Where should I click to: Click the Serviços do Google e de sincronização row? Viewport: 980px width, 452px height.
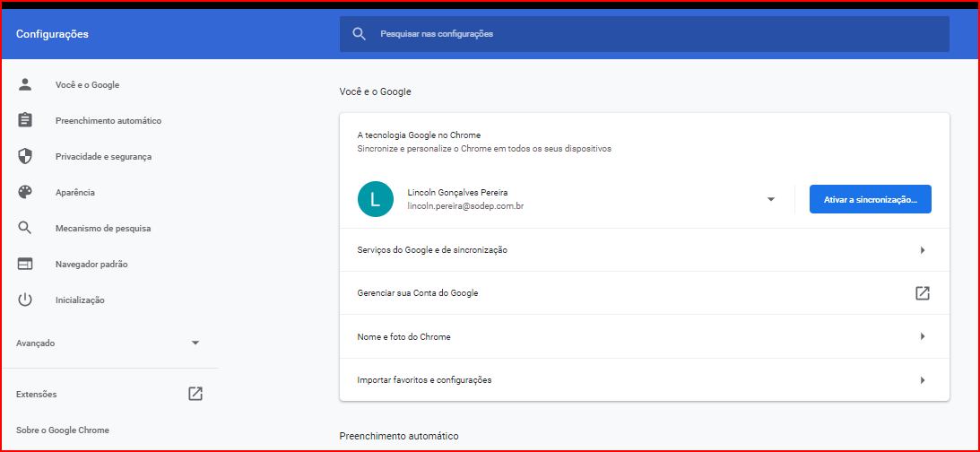pos(645,250)
